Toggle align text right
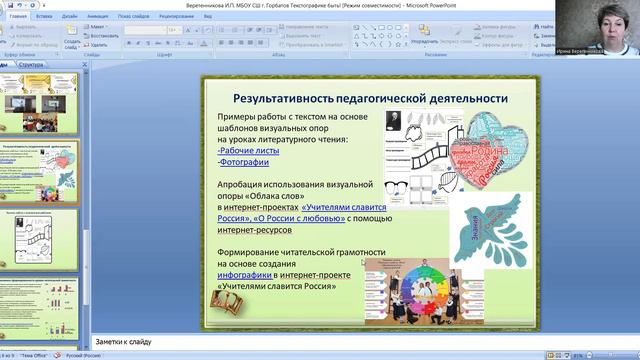 [241, 43]
